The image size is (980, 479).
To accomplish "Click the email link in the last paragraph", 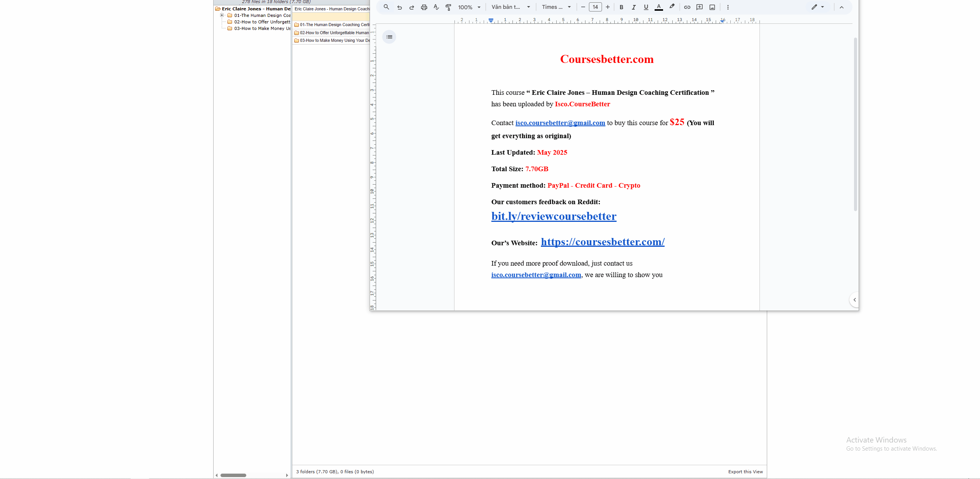I will [x=536, y=275].
